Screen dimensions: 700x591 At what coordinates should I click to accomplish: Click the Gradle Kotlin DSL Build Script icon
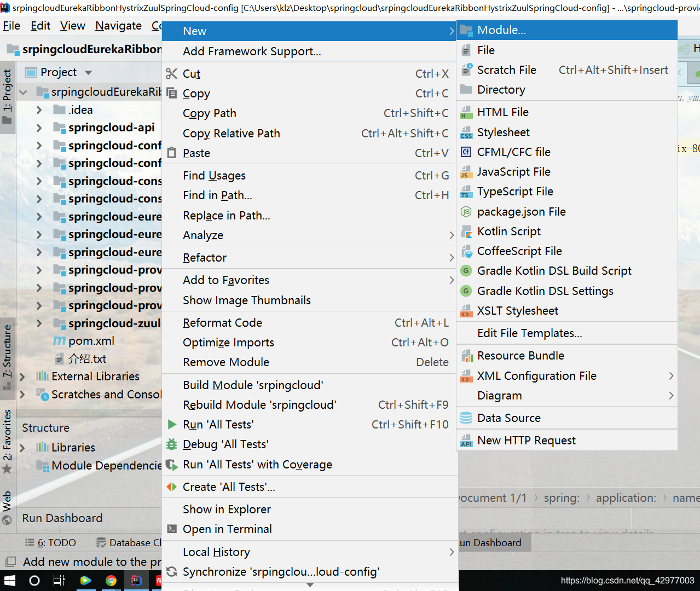466,271
